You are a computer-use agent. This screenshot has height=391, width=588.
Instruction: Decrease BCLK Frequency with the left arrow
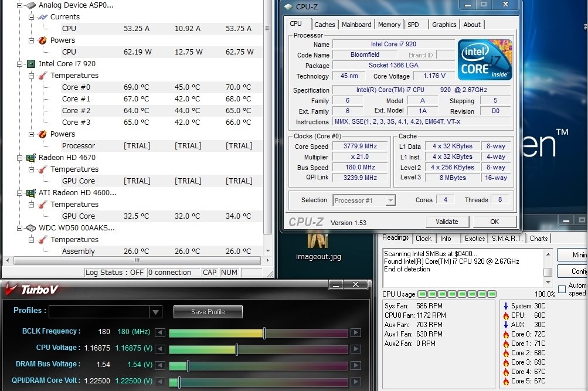click(160, 332)
